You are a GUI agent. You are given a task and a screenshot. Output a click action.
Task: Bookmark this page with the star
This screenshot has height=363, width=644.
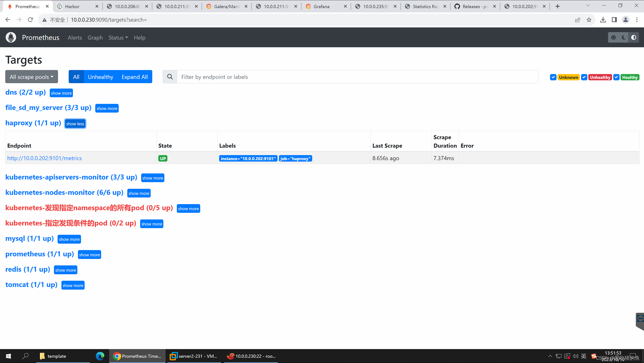[589, 20]
